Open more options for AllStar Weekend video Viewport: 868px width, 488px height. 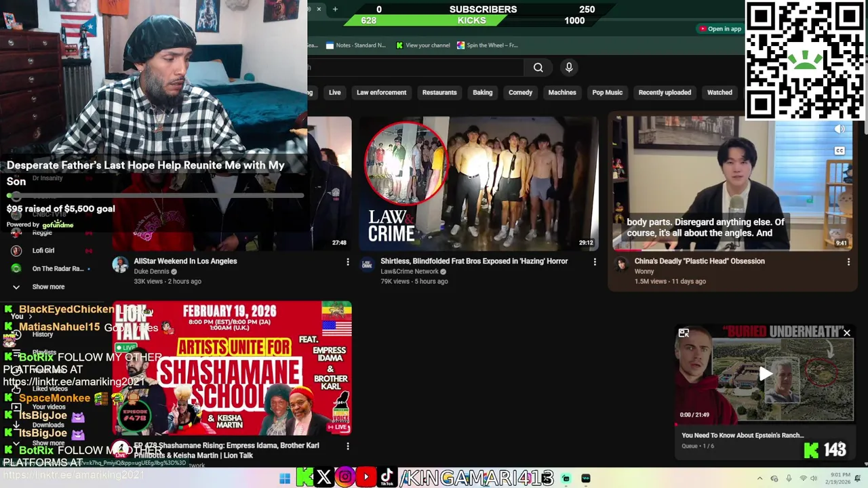pos(348,262)
